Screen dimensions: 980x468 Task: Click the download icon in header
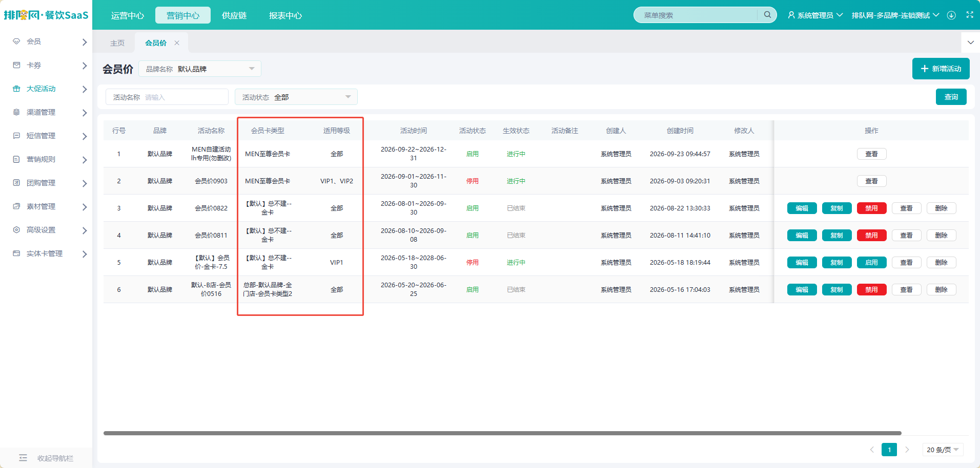951,15
